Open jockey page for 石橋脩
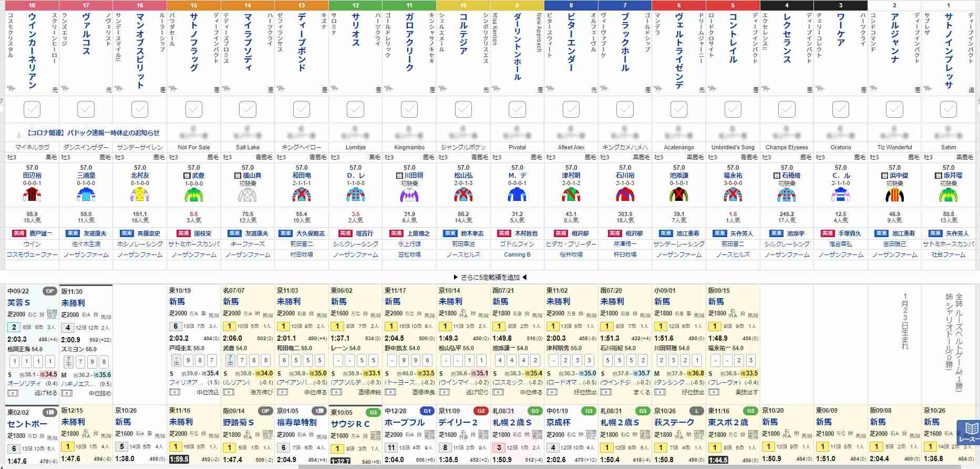This screenshot has width=980, height=469. click(x=790, y=176)
